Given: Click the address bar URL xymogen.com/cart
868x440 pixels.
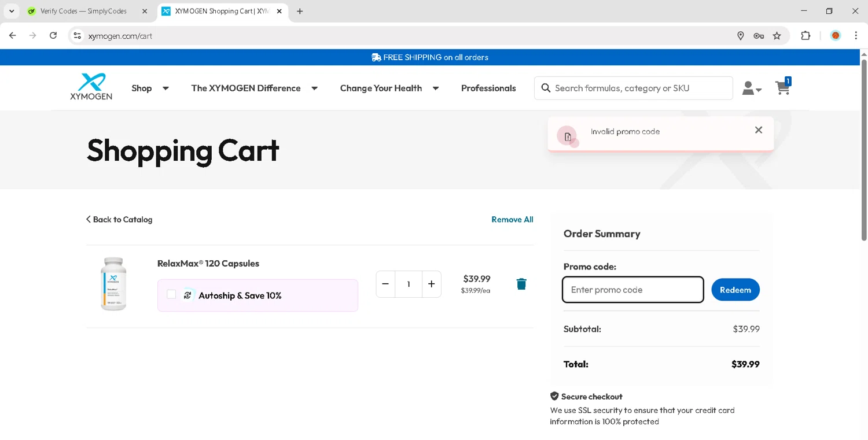Looking at the screenshot, I should click(120, 36).
